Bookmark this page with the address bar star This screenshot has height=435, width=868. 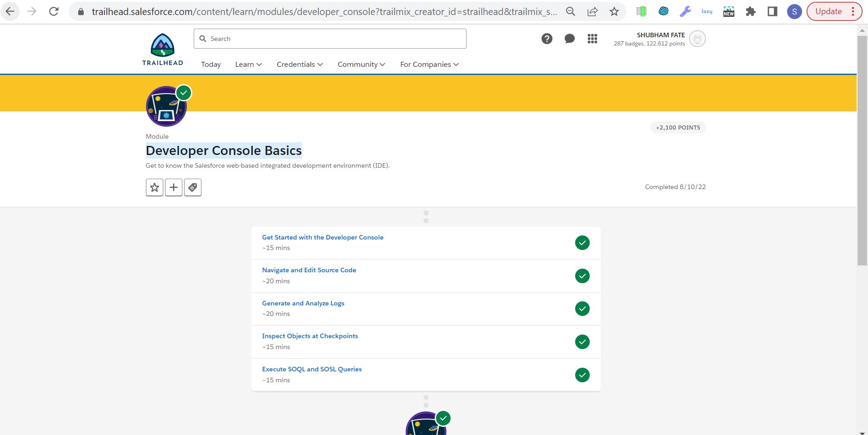[x=614, y=11]
